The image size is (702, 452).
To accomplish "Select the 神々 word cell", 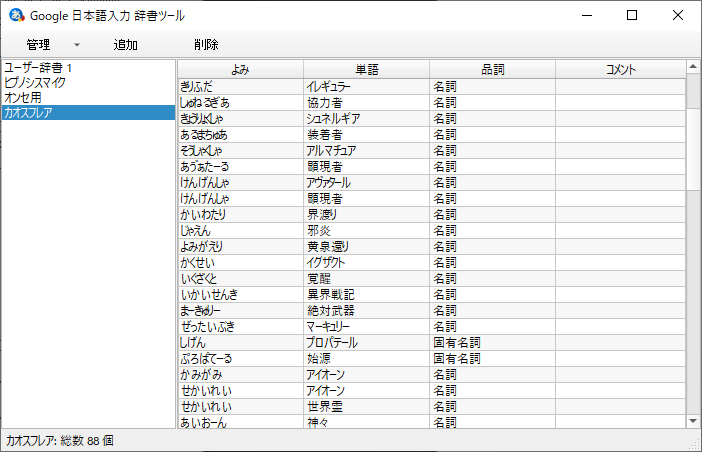I will (x=366, y=422).
